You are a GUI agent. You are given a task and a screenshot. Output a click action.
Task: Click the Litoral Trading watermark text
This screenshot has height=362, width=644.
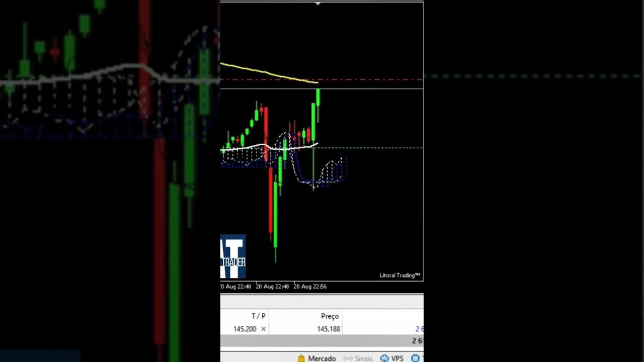point(399,275)
